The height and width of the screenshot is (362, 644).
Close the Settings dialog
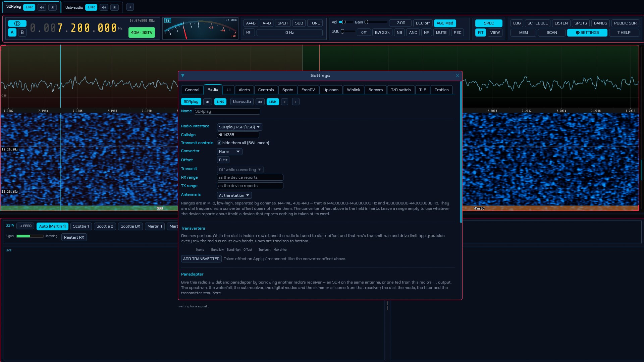point(457,76)
